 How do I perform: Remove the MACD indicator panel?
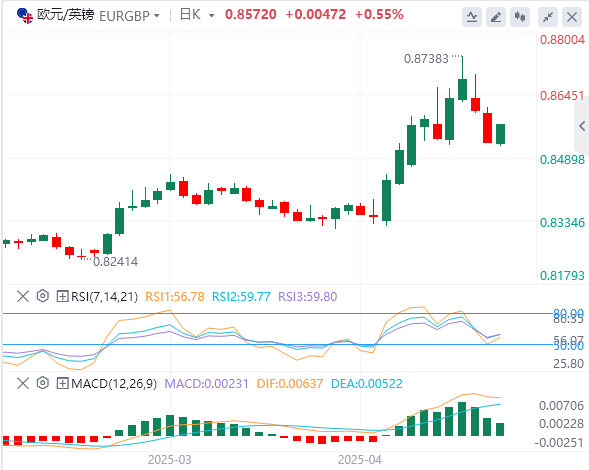pos(23,383)
